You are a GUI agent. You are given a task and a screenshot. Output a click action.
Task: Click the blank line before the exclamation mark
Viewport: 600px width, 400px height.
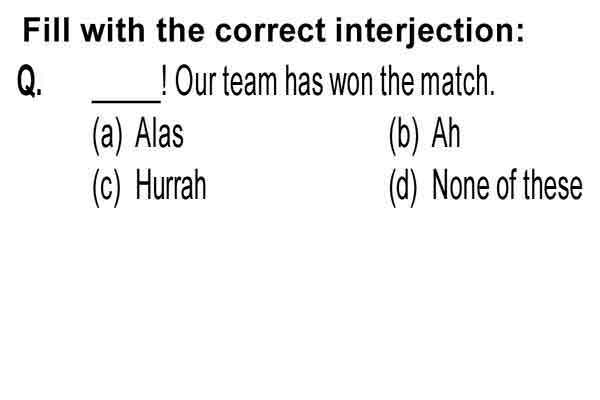[x=126, y=101]
